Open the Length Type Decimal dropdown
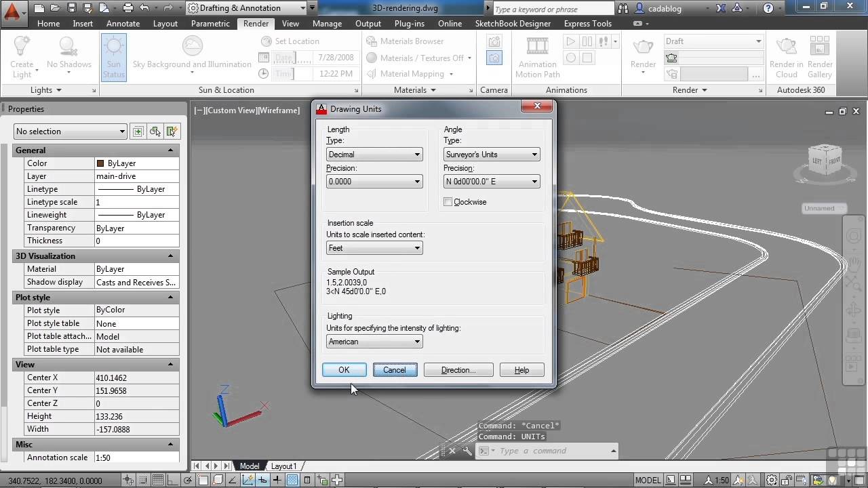The height and width of the screenshot is (488, 868). (374, 155)
